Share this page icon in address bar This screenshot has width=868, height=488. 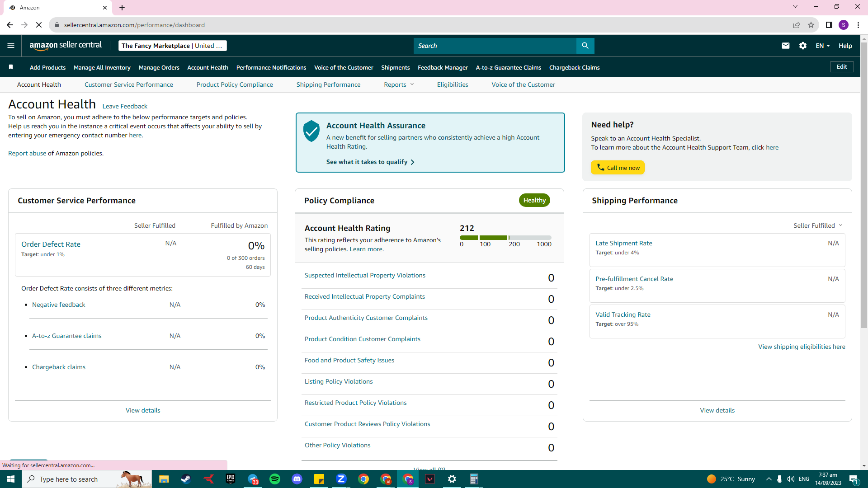point(797,25)
